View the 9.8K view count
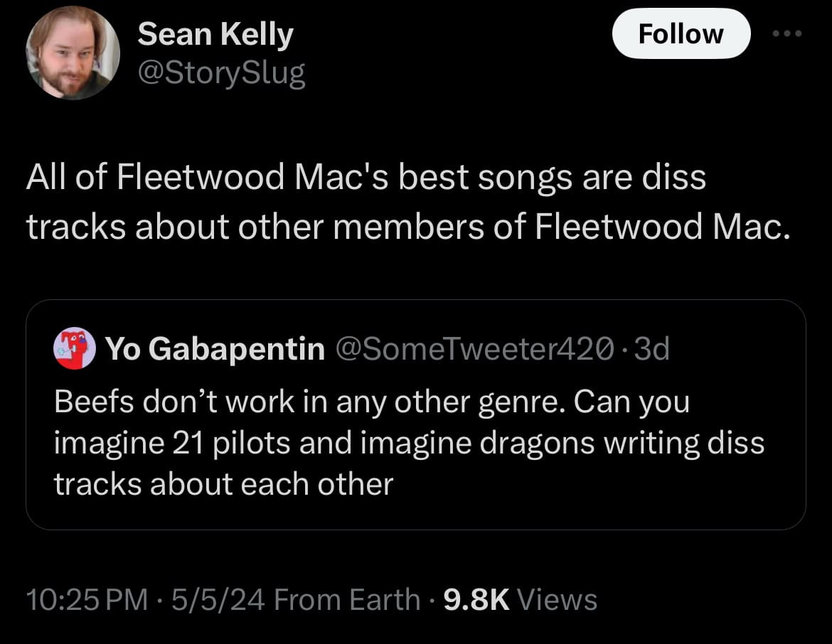The width and height of the screenshot is (832, 644). click(x=476, y=599)
